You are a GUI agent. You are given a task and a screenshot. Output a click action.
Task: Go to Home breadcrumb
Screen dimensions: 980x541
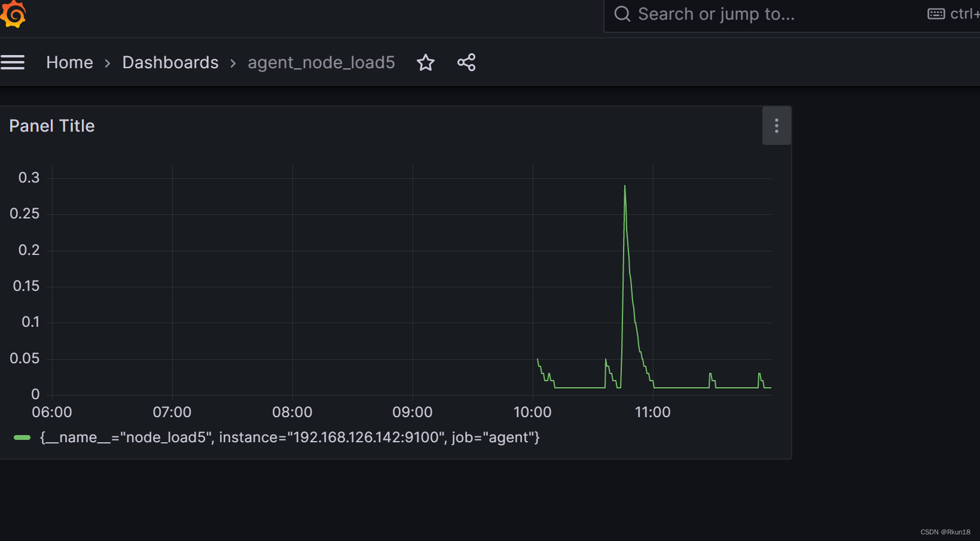tap(70, 62)
